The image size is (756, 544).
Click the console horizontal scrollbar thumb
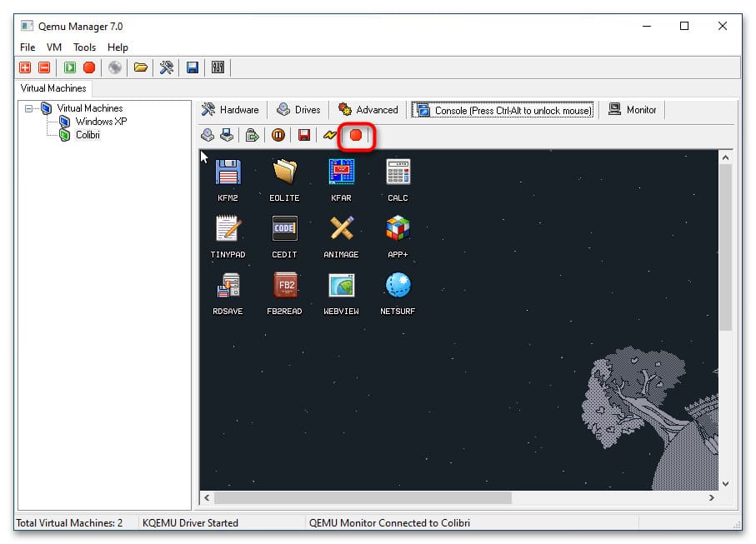(363, 497)
